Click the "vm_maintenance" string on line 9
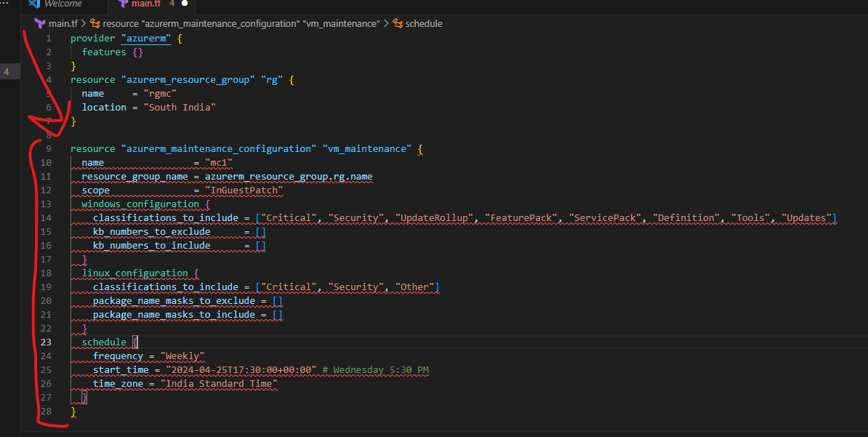 click(x=367, y=149)
